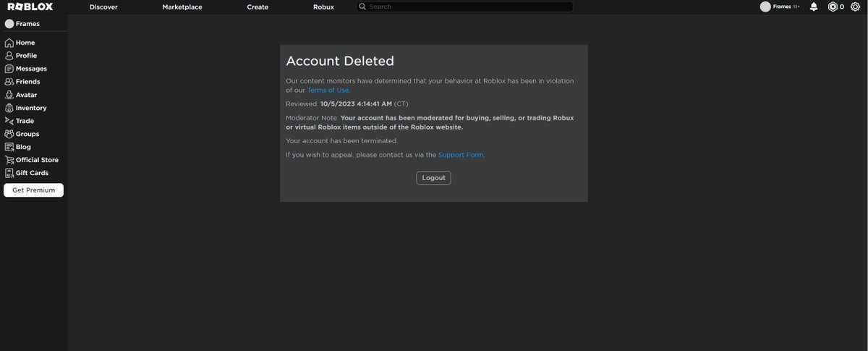Open the Trade arrows icon
The image size is (868, 351).
[x=9, y=121]
